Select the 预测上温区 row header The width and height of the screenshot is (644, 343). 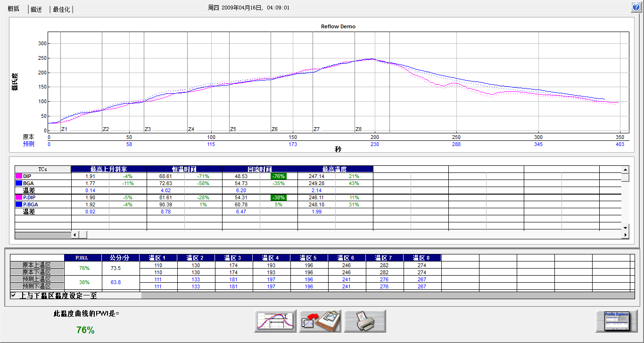coord(37,279)
